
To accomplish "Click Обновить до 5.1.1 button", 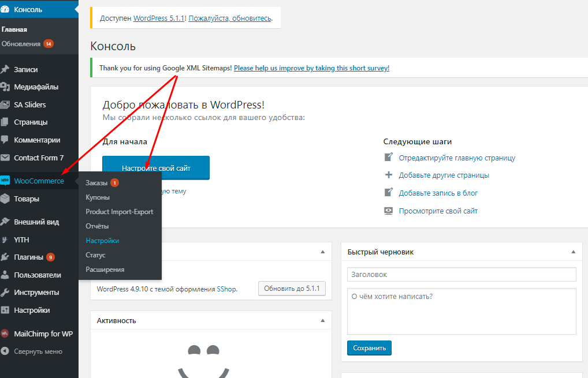I will coord(292,289).
